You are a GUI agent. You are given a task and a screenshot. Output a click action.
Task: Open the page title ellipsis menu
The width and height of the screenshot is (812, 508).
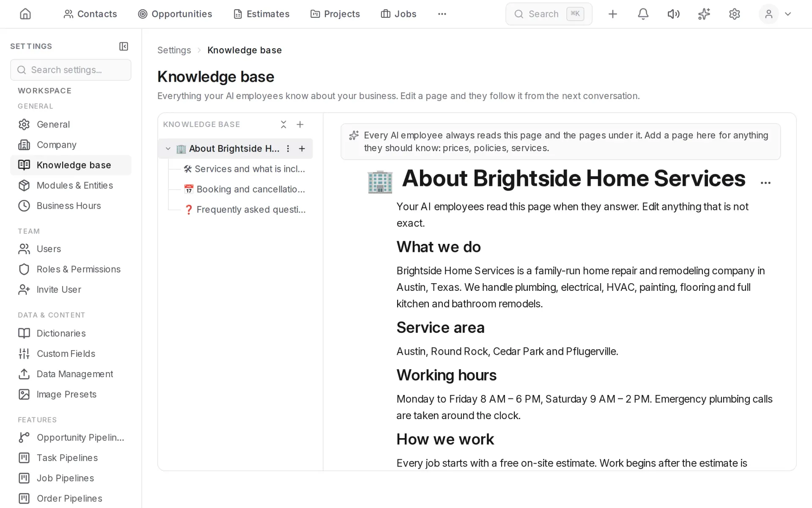[765, 183]
